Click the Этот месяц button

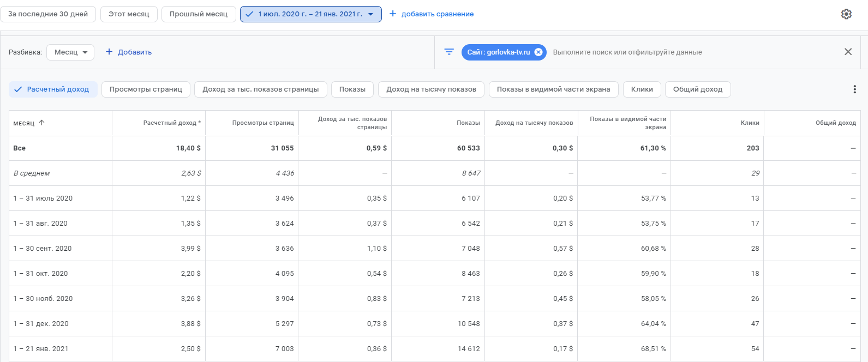(x=129, y=14)
